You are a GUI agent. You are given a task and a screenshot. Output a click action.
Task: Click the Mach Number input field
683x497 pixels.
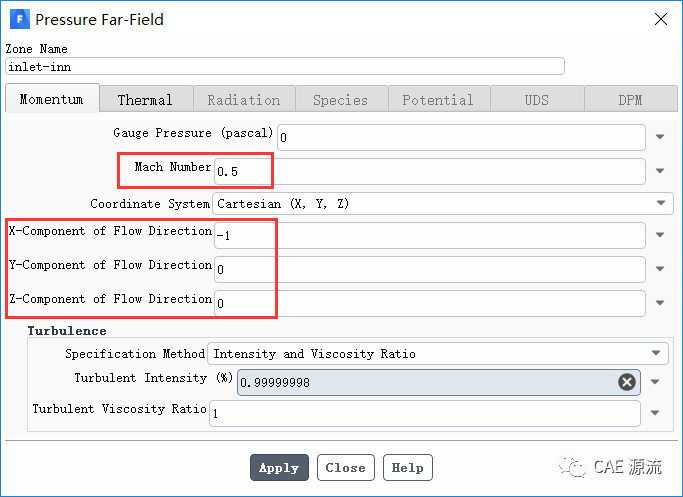(430, 171)
